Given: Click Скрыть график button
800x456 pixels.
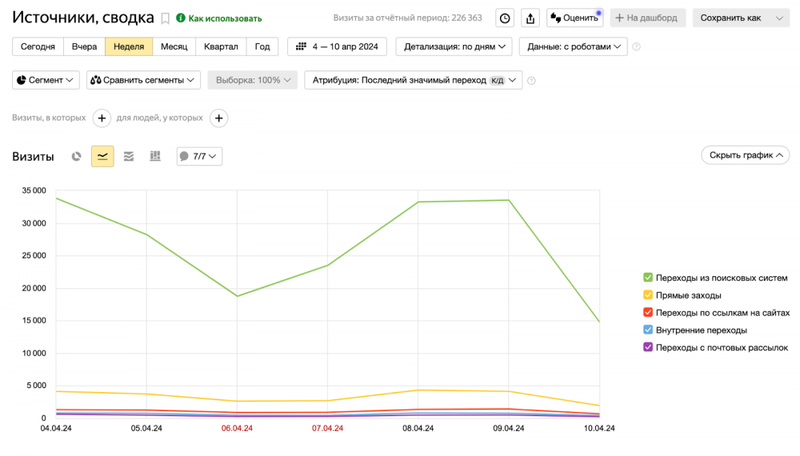Looking at the screenshot, I should pos(745,155).
